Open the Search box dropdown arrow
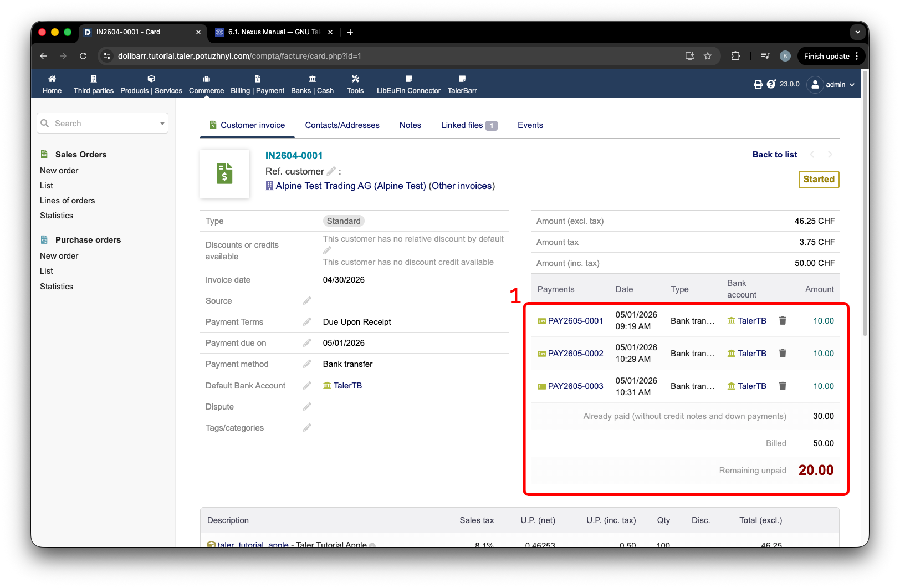 (162, 124)
